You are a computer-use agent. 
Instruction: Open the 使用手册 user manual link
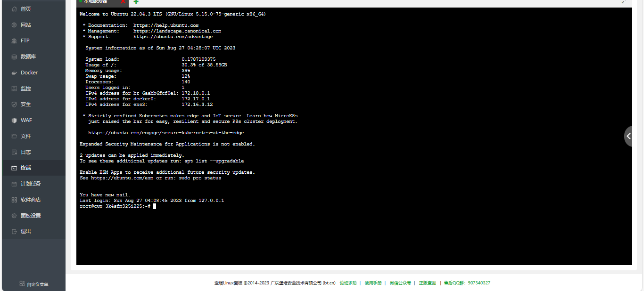pyautogui.click(x=373, y=283)
